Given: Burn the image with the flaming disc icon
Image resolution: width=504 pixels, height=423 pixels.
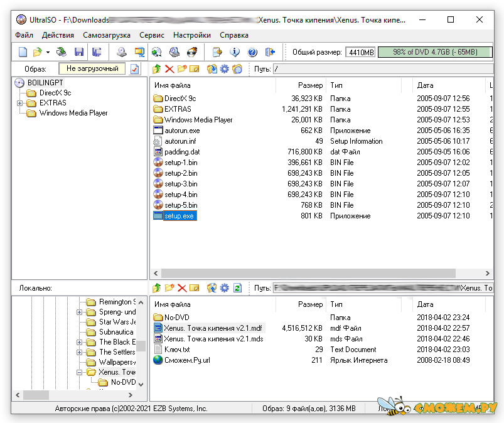Looking at the screenshot, I should click(192, 51).
